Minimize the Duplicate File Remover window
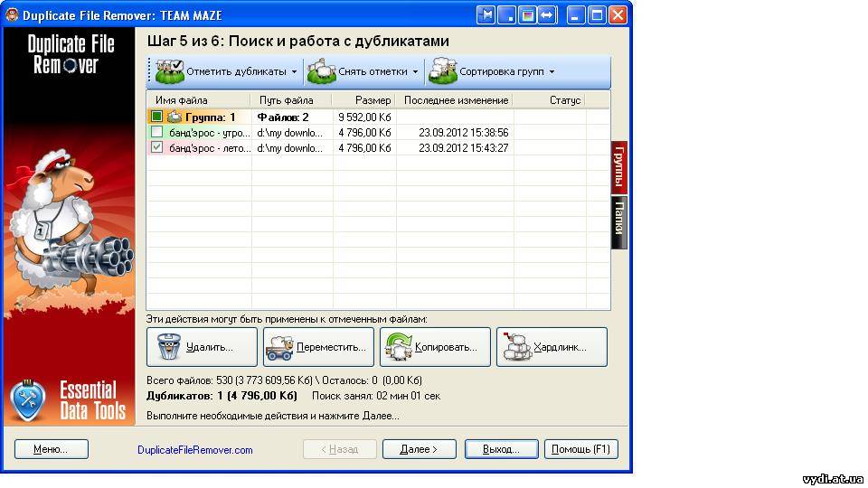This screenshot has width=868, height=488. click(x=576, y=15)
